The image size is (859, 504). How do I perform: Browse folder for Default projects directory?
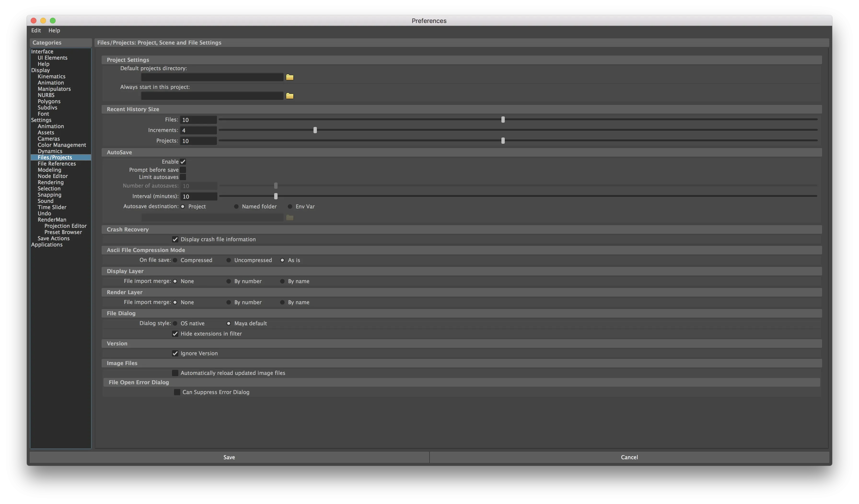click(x=289, y=77)
